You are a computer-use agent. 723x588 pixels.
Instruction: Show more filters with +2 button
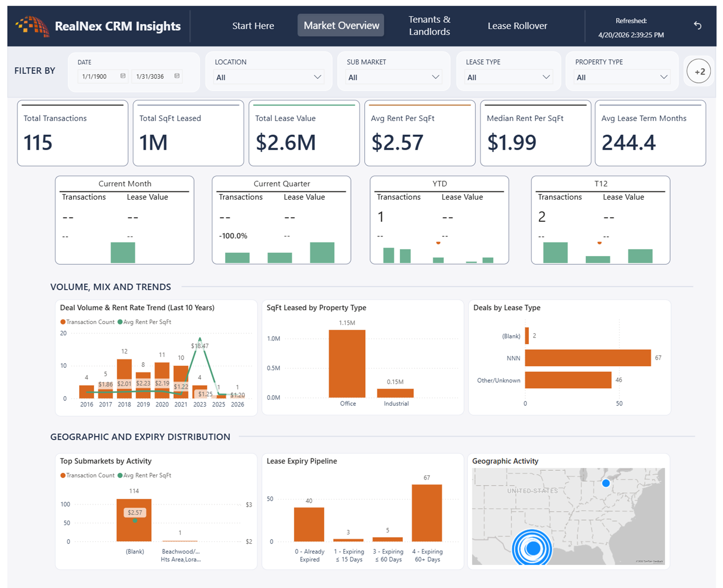tap(699, 72)
